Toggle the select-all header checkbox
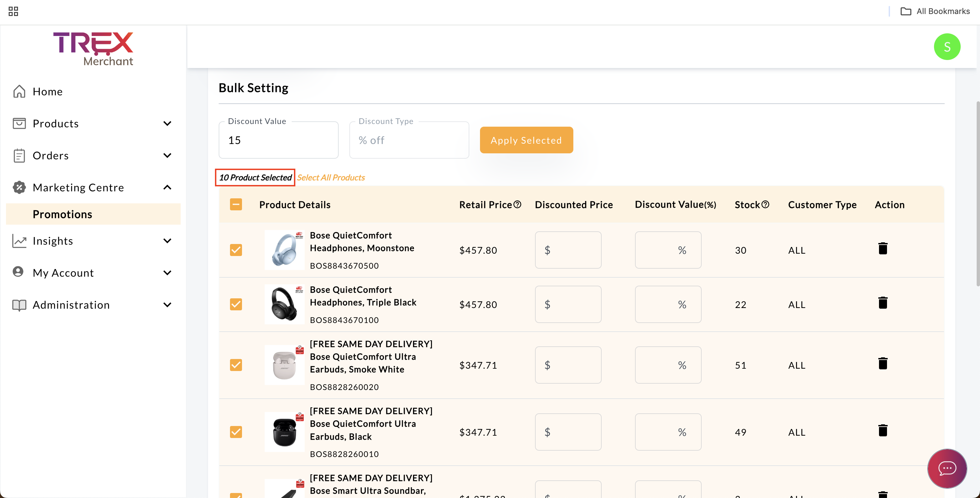Screen dimensions: 980x498 point(236,205)
